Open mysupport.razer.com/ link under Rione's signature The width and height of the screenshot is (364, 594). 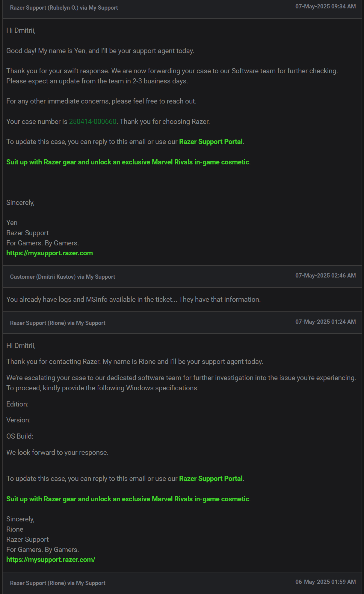click(x=51, y=559)
